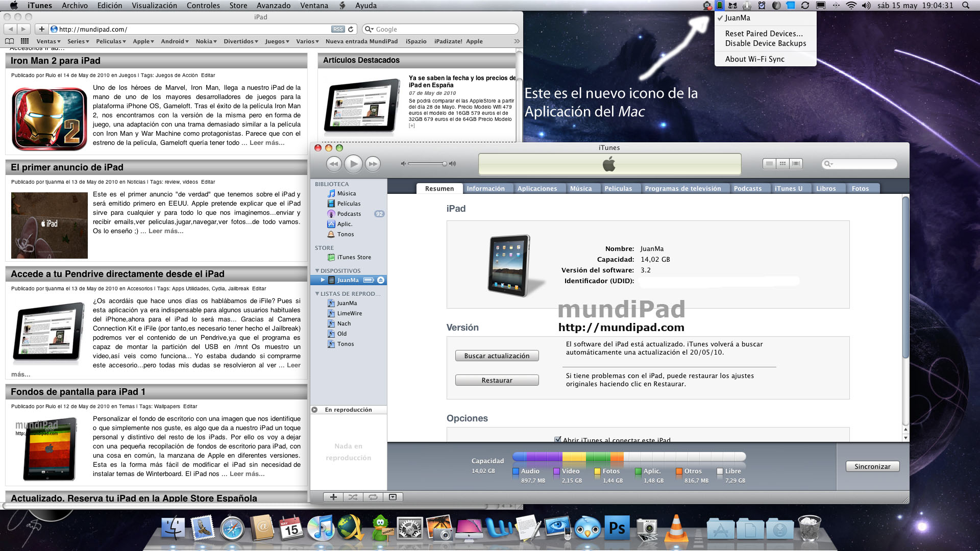This screenshot has height=551, width=980.
Task: Collapse the LISTAS DE REPROD. section
Action: (x=317, y=294)
